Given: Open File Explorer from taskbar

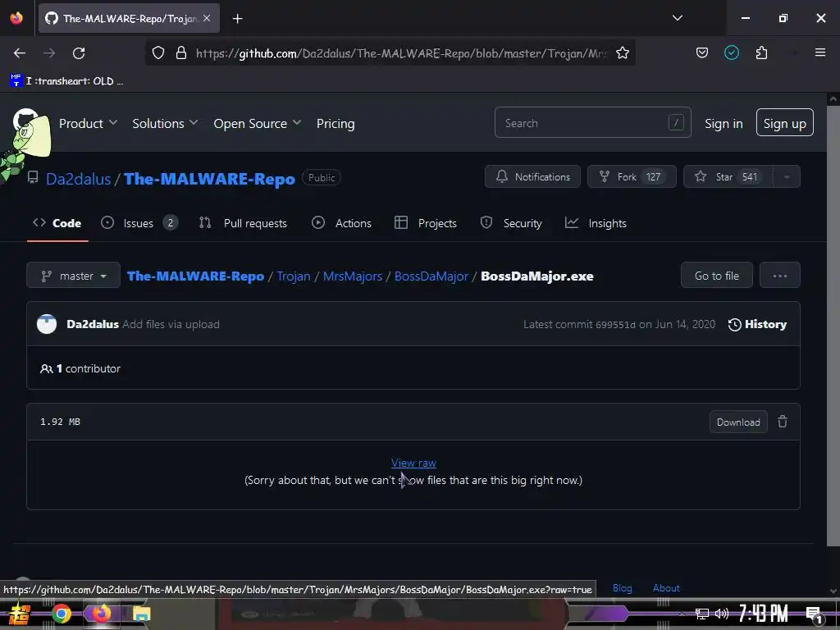Looking at the screenshot, I should [141, 614].
